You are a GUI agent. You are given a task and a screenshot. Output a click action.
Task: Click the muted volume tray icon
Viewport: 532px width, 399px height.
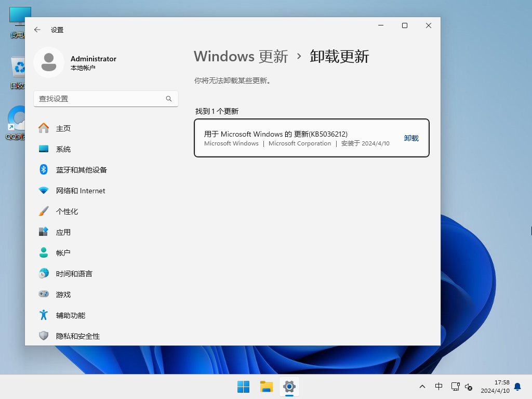click(469, 387)
